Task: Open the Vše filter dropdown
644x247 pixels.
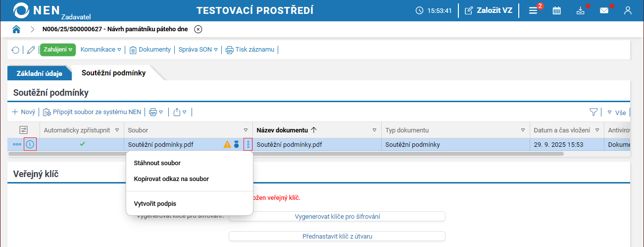Action: pos(617,113)
